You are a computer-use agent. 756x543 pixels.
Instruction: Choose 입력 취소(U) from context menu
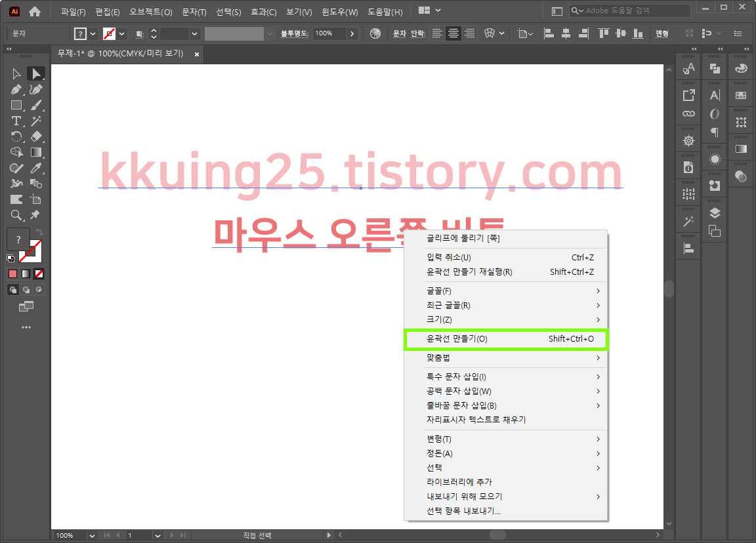506,257
